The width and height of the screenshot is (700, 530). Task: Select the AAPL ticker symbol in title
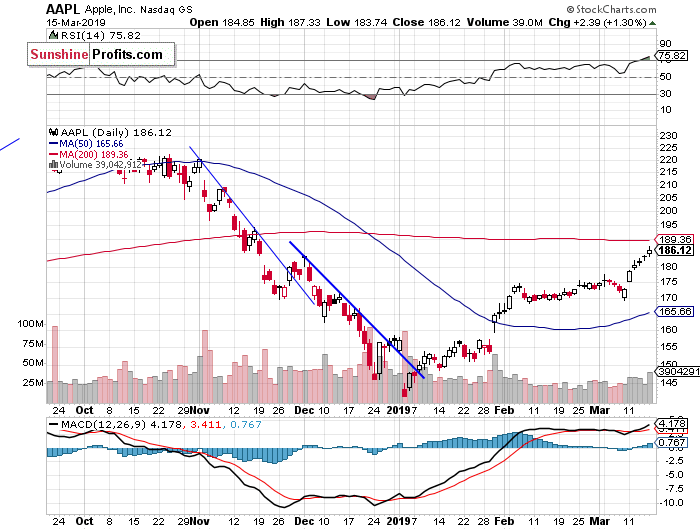pos(63,9)
